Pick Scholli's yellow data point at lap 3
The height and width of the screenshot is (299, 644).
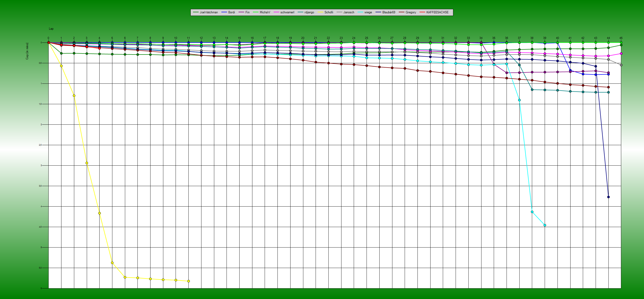[x=87, y=163]
